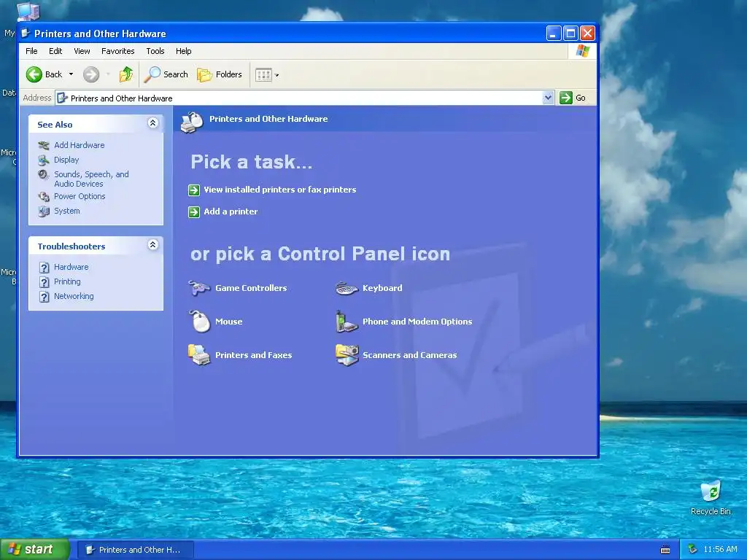The height and width of the screenshot is (560, 747).
Task: Expand the Address bar dropdown
Action: 548,98
